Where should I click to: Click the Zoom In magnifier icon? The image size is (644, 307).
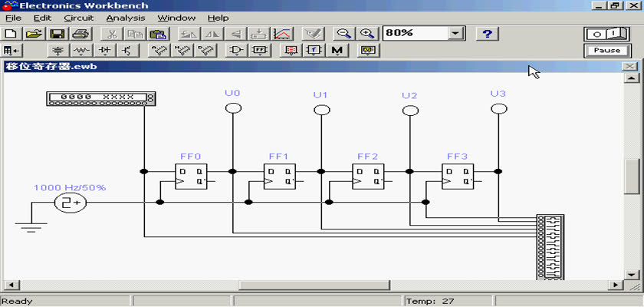(x=368, y=34)
